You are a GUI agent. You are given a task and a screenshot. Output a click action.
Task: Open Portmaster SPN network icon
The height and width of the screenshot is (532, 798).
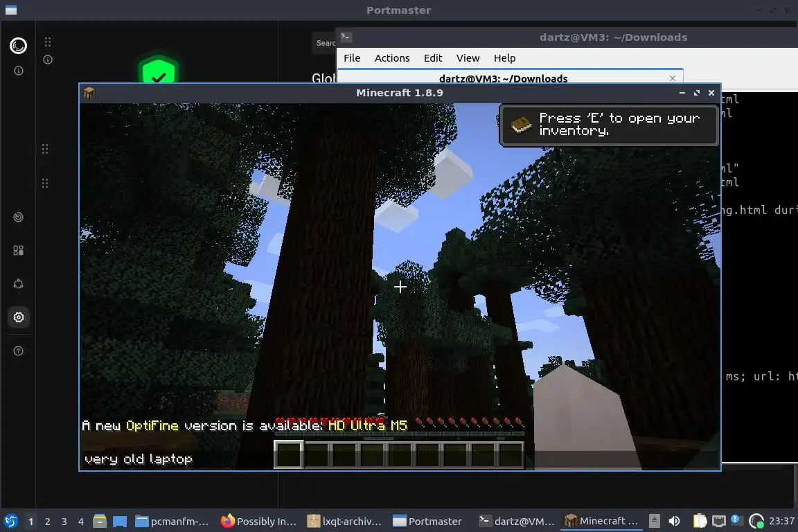click(x=18, y=284)
